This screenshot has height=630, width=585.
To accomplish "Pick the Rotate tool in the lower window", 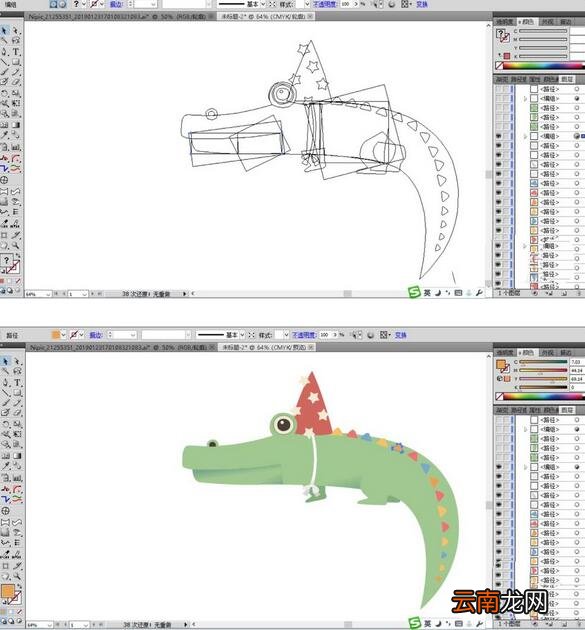I will tap(5, 424).
